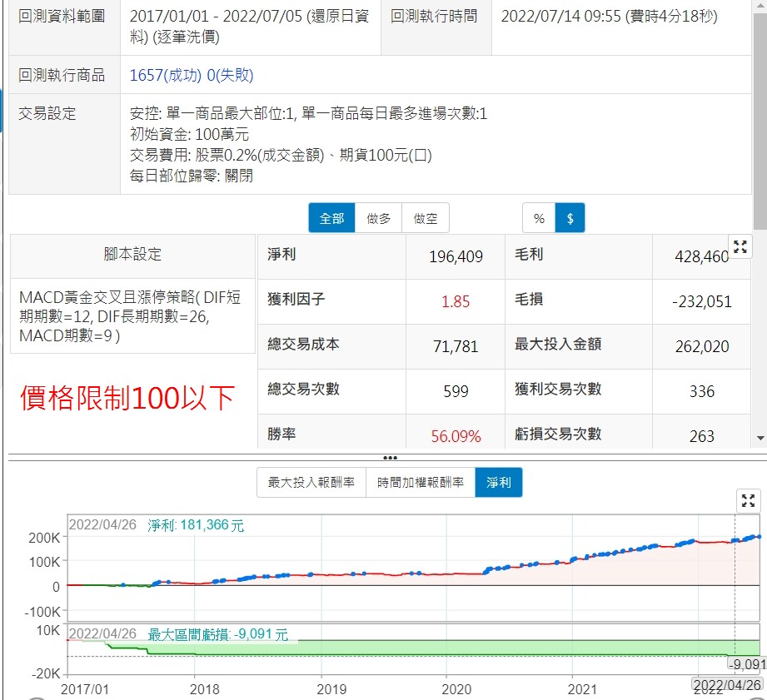Switch to the 時間加權報酬率 tab
Screen dimensions: 767x700
click(x=421, y=482)
